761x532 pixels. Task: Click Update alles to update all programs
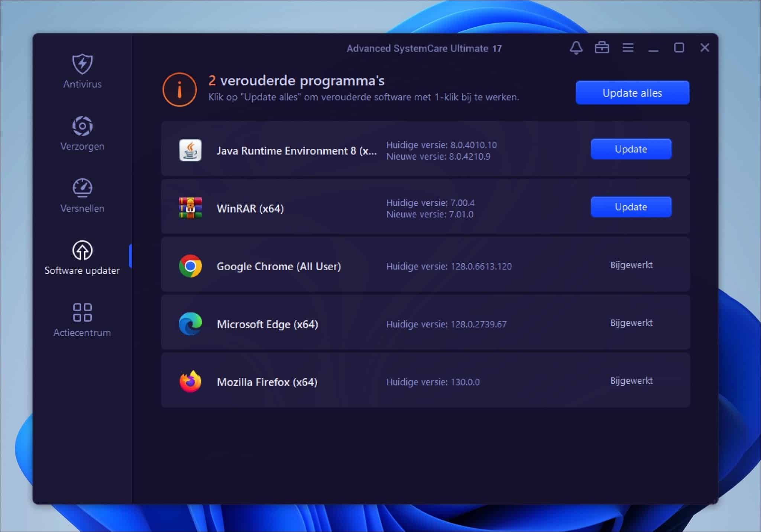[632, 92]
